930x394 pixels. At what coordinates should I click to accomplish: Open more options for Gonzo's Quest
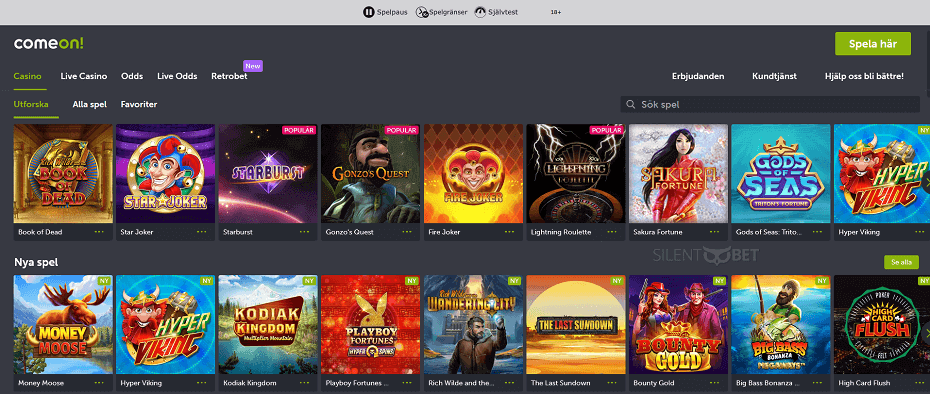point(407,232)
